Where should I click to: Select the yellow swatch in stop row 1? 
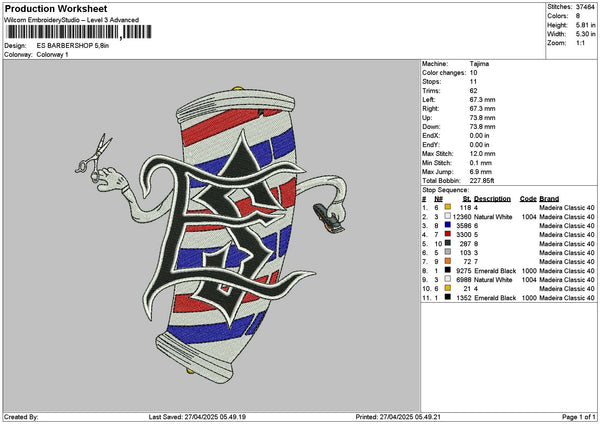click(448, 207)
